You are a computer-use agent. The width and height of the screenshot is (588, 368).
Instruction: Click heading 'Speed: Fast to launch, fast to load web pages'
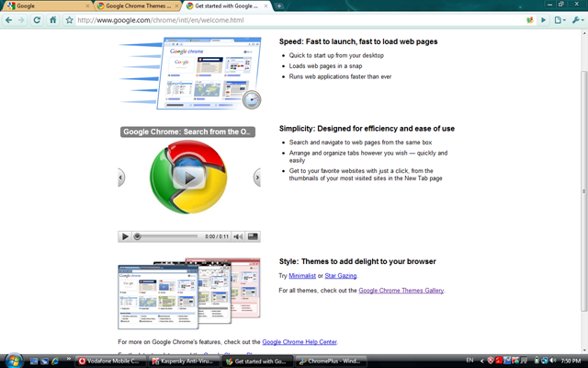click(358, 41)
